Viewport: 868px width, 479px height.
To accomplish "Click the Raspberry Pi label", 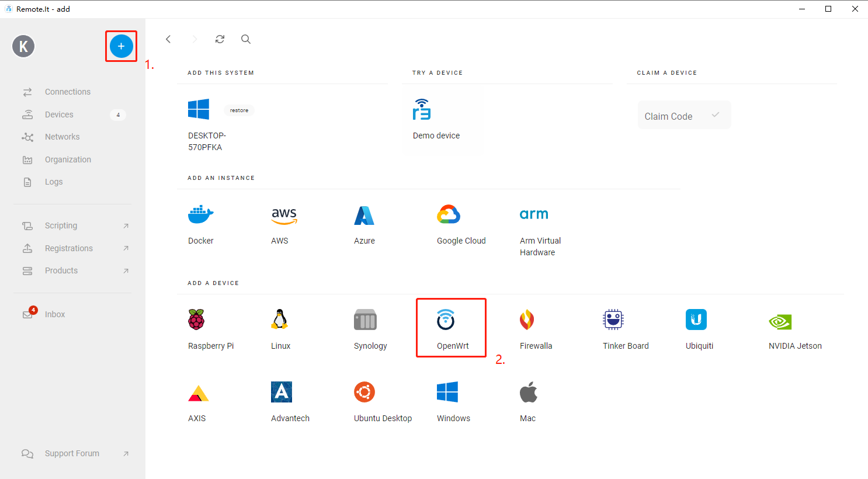I will [211, 346].
